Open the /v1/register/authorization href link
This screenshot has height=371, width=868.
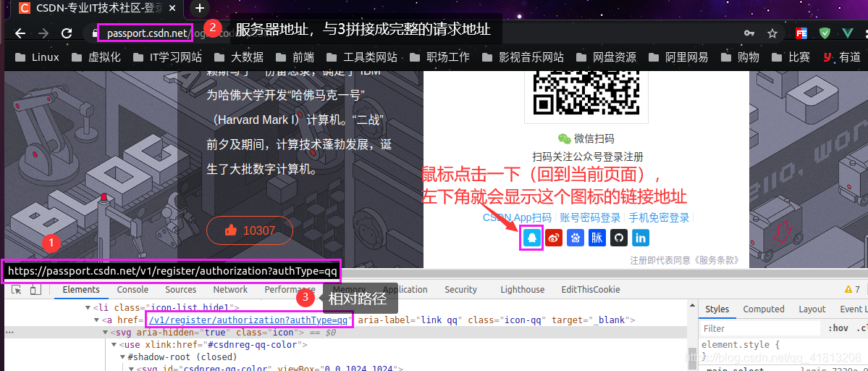[248, 320]
